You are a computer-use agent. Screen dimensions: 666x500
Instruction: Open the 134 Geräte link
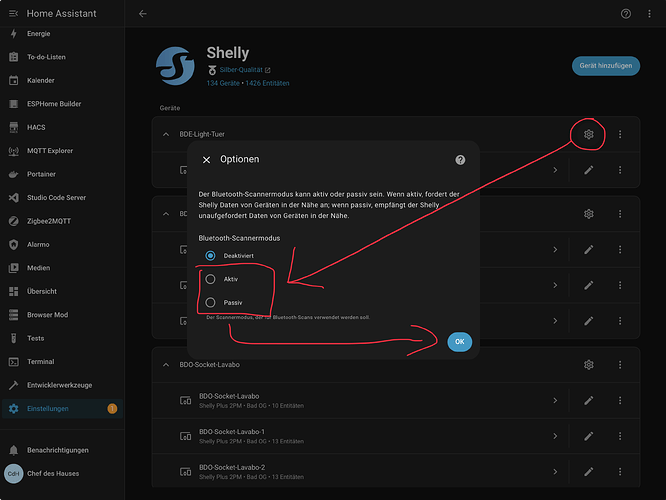223,83
